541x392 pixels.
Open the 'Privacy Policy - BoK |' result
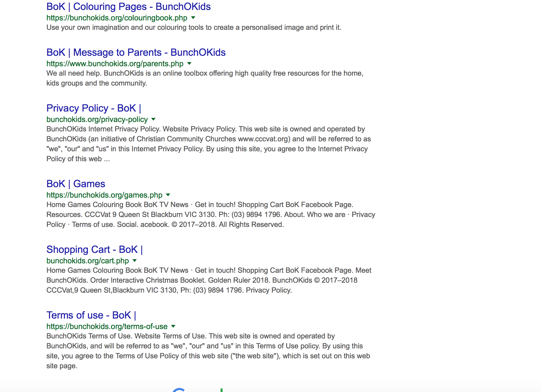pos(94,108)
